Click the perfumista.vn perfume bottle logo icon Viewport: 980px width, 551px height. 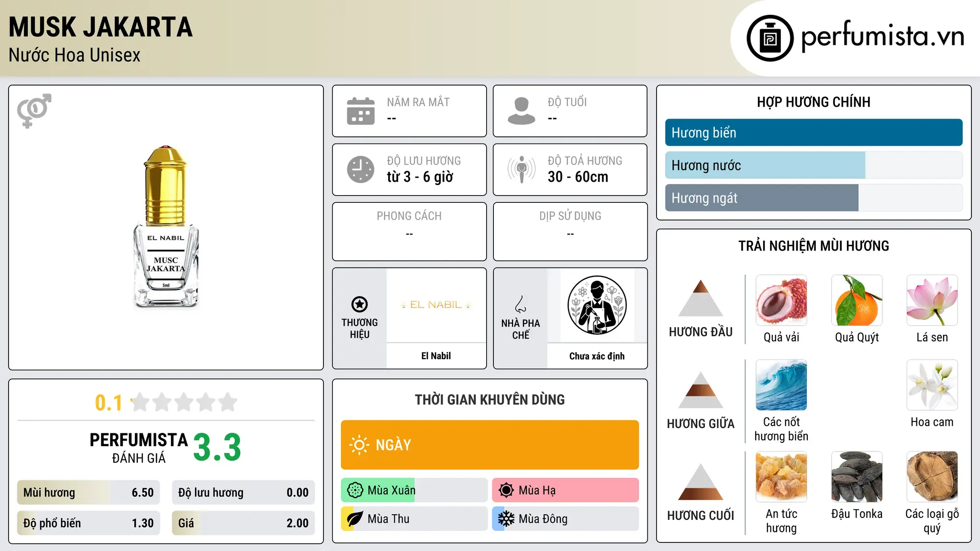coord(770,38)
